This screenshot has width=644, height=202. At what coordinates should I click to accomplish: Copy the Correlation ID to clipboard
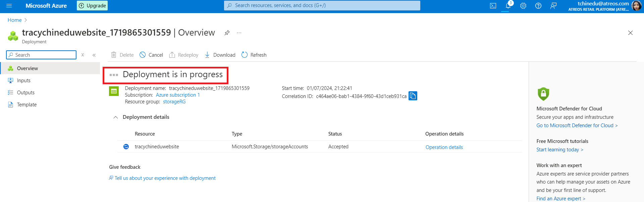[x=413, y=96]
